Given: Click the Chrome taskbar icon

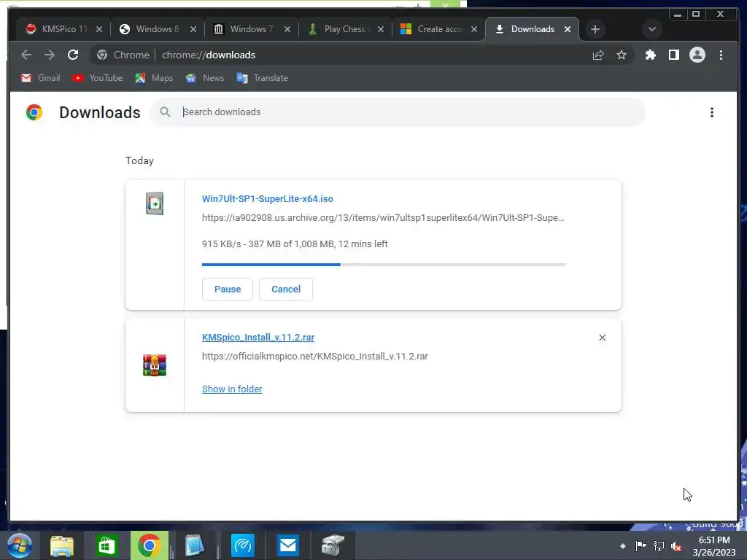Looking at the screenshot, I should (x=149, y=545).
